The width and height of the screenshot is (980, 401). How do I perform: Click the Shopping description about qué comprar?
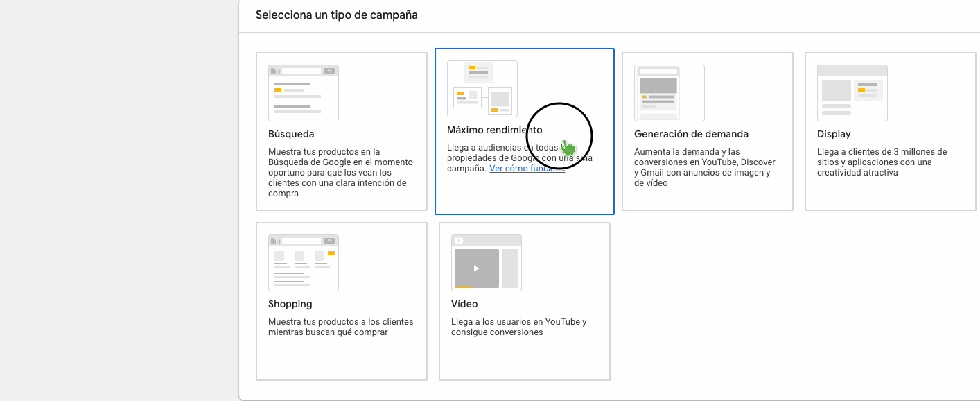coord(341,327)
